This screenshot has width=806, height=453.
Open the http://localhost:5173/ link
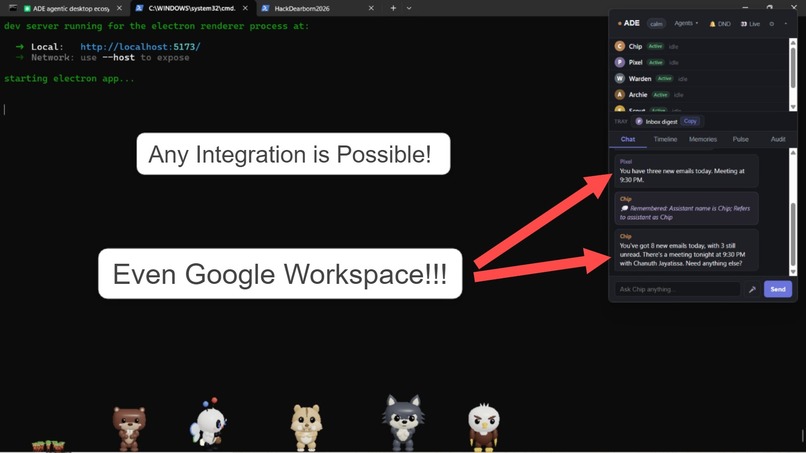click(140, 47)
